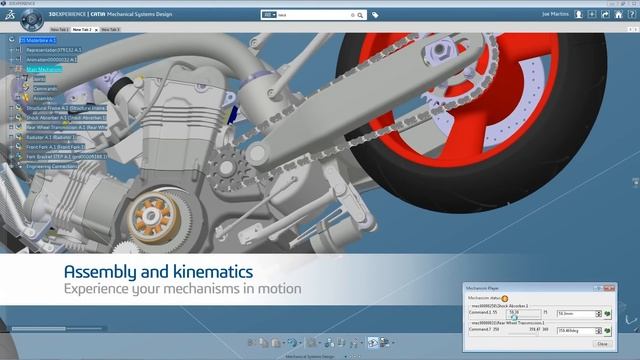
Task: Click green icon right of Command.1 field
Action: click(607, 314)
